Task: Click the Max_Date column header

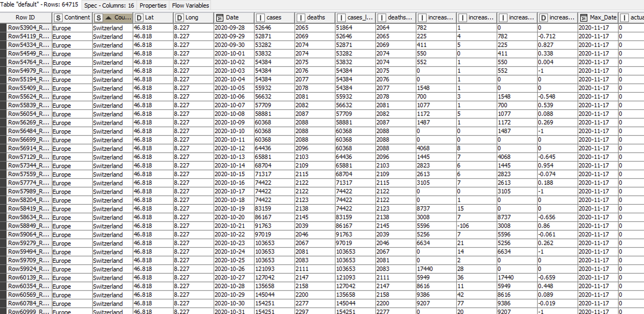Action: pyautogui.click(x=598, y=18)
